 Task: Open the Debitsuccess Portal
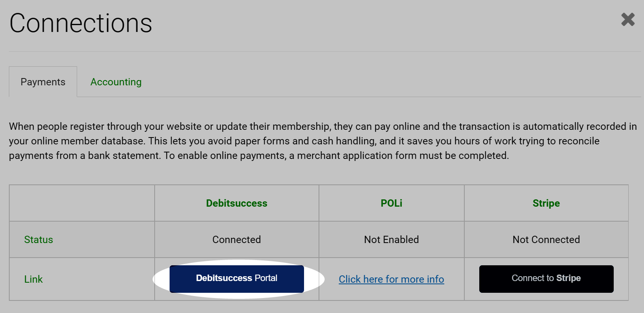pos(237,279)
